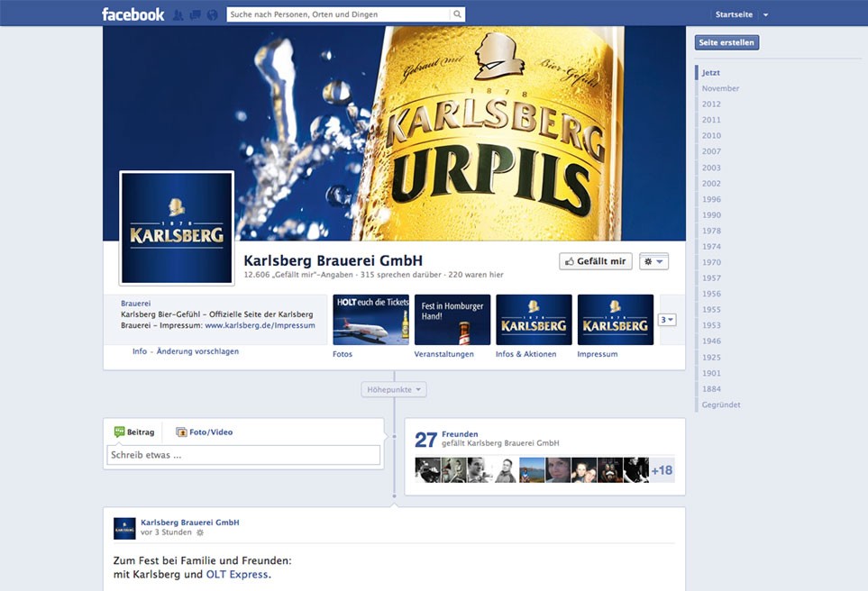Open the Veranstaltungen link
Screen dimensions: 868x591
point(444,354)
